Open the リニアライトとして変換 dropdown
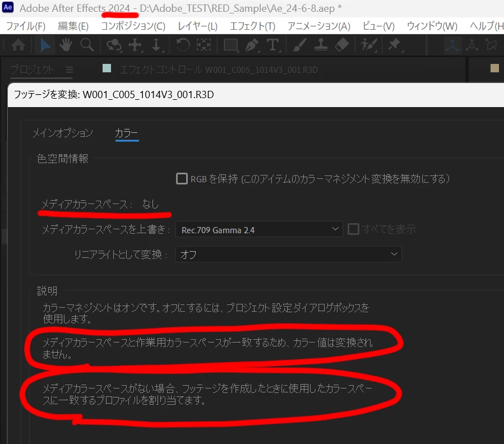504x444 pixels. (x=289, y=255)
